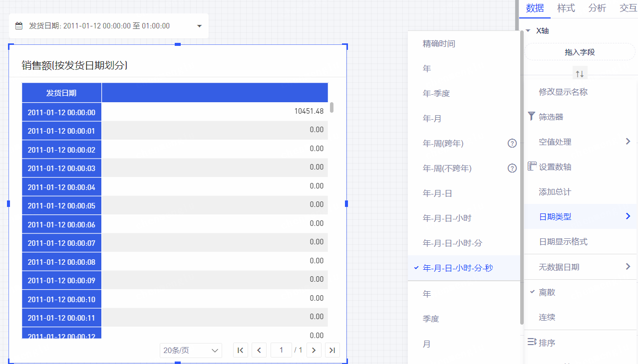The width and height of the screenshot is (638, 364).
Task: Click the funnel icon beside 筛选器
Action: [x=531, y=117]
